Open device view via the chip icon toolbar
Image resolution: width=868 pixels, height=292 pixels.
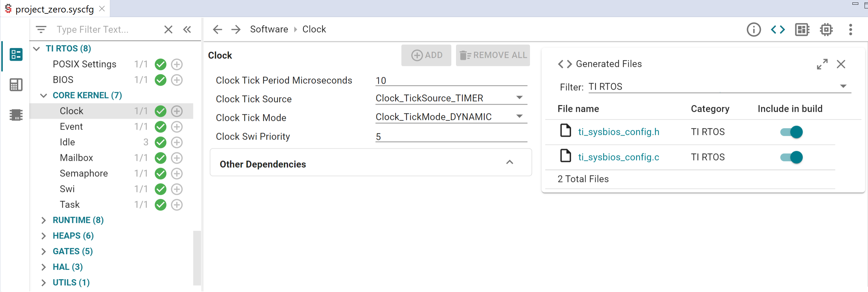pos(826,30)
